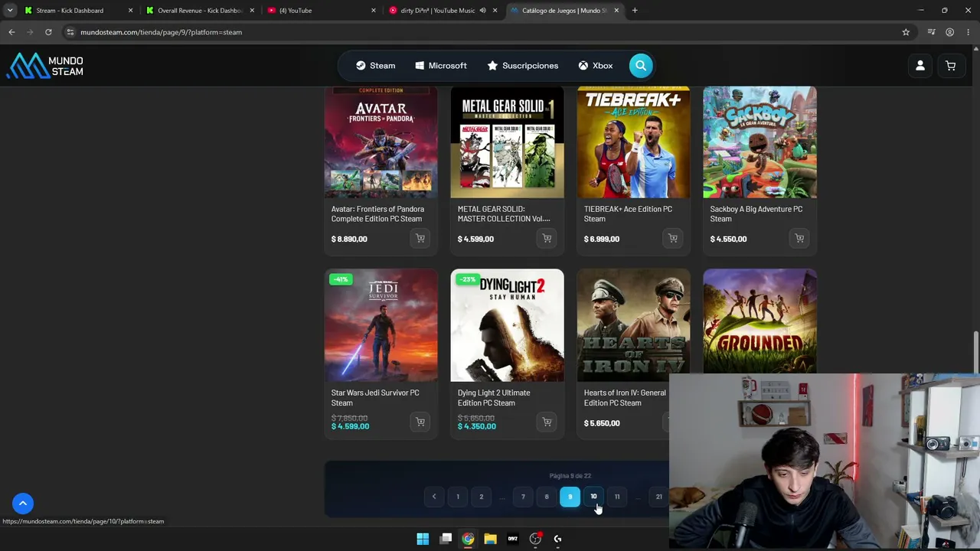Switch to the YouTube Music tab
Viewport: 980px width, 551px height.
point(443,11)
